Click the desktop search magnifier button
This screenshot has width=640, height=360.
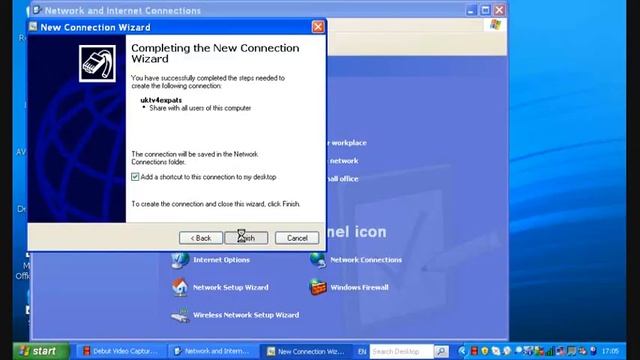(441, 351)
